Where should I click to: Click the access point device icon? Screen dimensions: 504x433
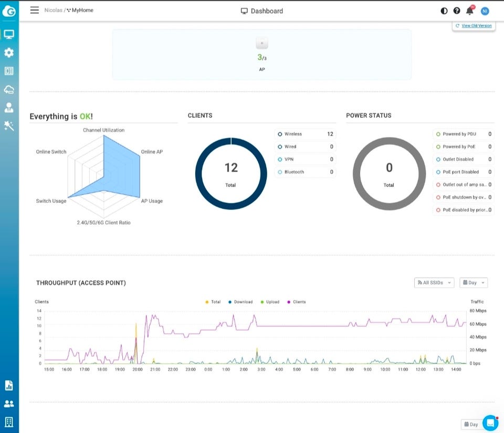(262, 43)
